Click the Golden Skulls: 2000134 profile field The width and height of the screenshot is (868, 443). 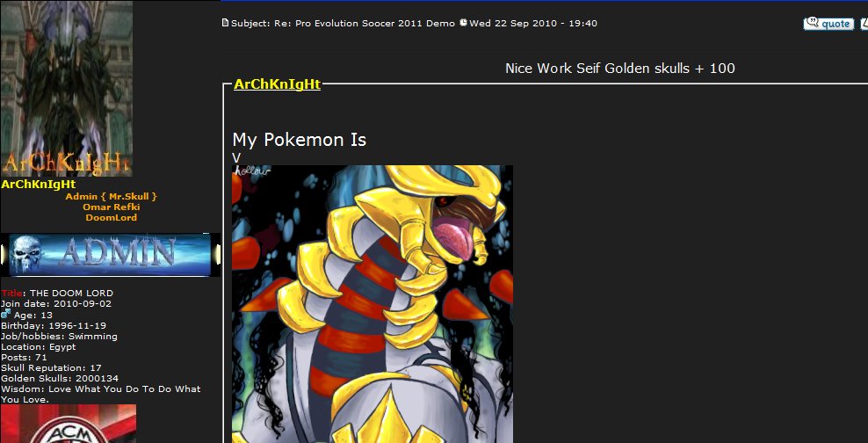[x=60, y=378]
